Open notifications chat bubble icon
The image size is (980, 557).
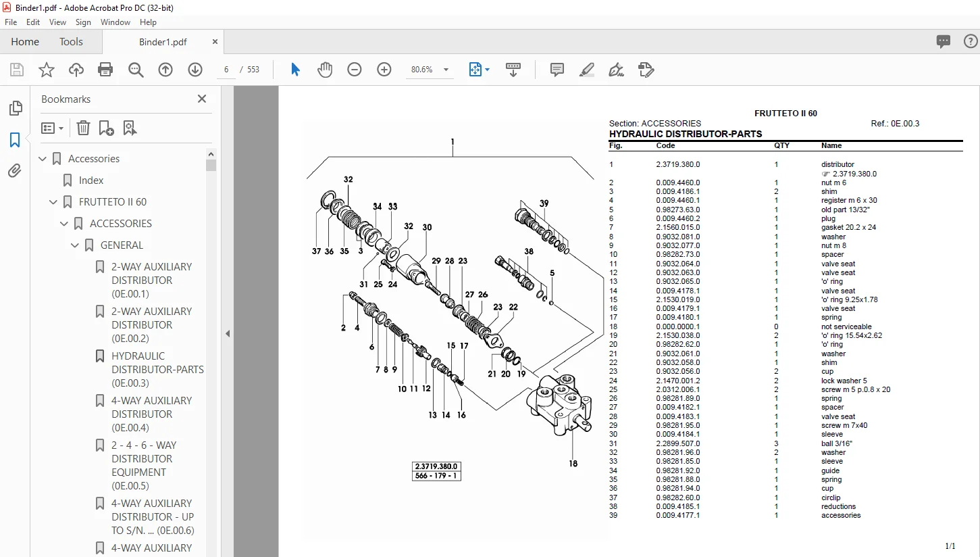[944, 41]
